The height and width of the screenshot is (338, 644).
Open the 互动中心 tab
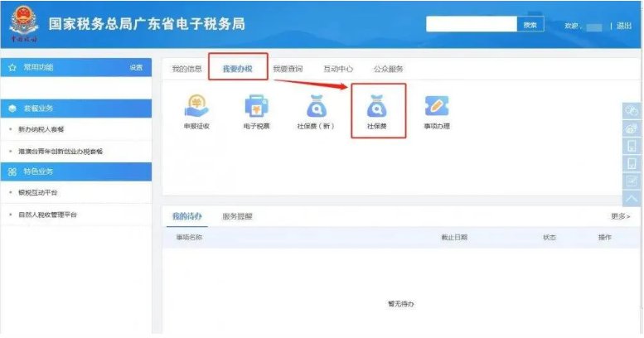337,69
